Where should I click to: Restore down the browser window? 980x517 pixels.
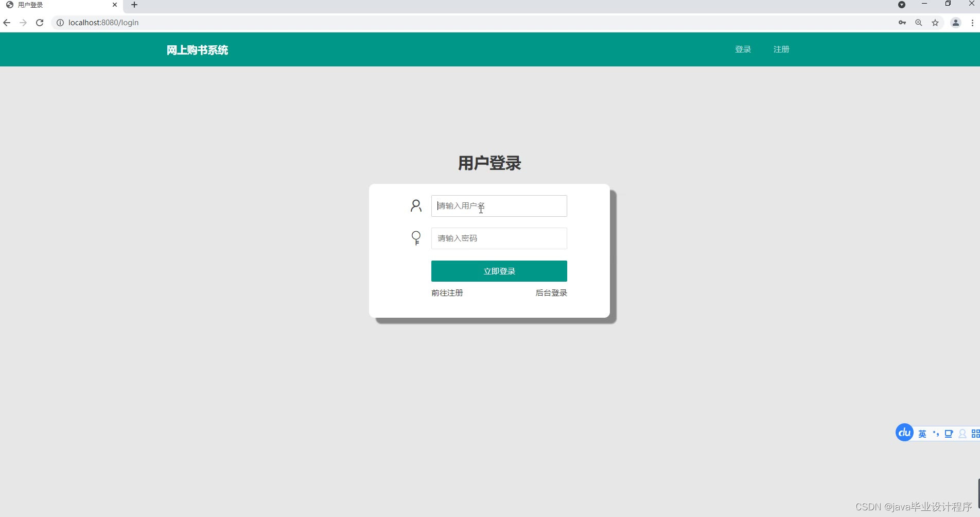[948, 4]
